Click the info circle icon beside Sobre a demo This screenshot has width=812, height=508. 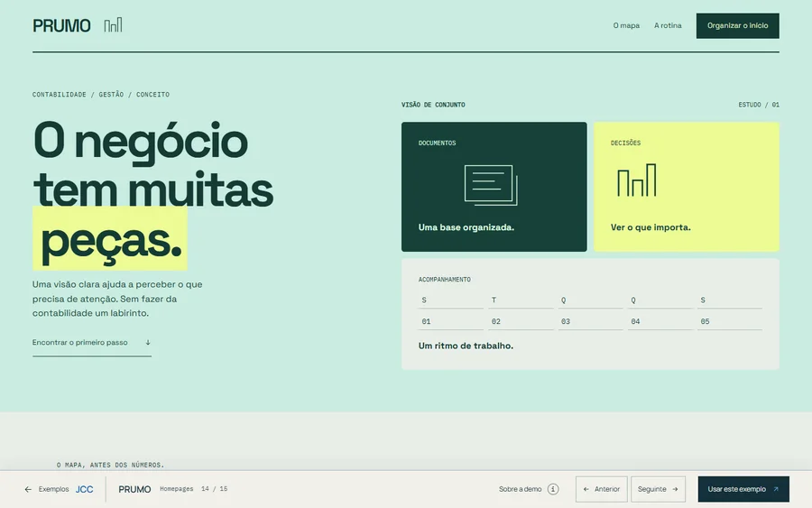pos(553,489)
